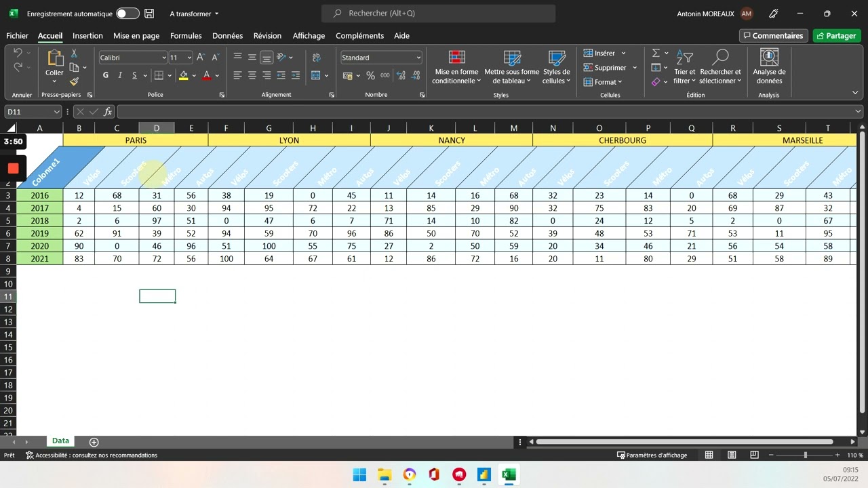868x488 pixels.
Task: Toggle Enregistrement automatique switch
Action: coord(127,14)
